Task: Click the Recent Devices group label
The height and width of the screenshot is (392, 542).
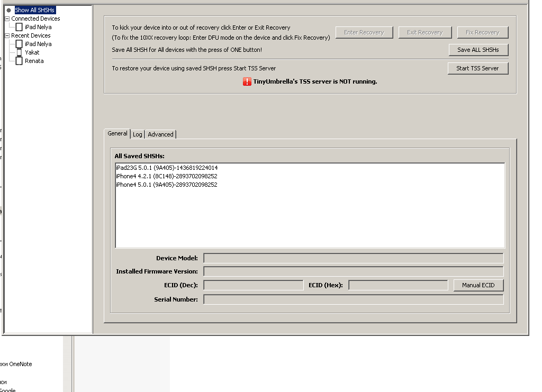Action: pyautogui.click(x=31, y=35)
